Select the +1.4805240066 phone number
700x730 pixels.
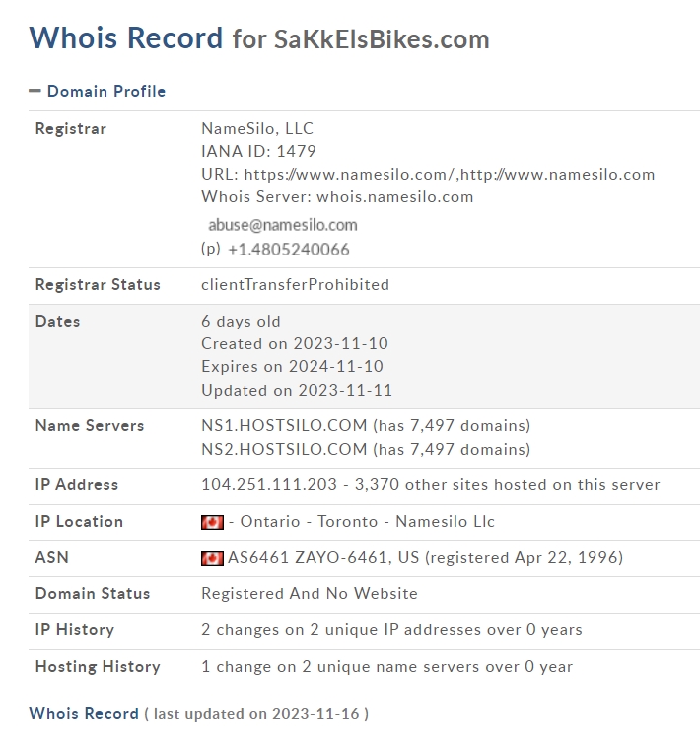point(289,250)
